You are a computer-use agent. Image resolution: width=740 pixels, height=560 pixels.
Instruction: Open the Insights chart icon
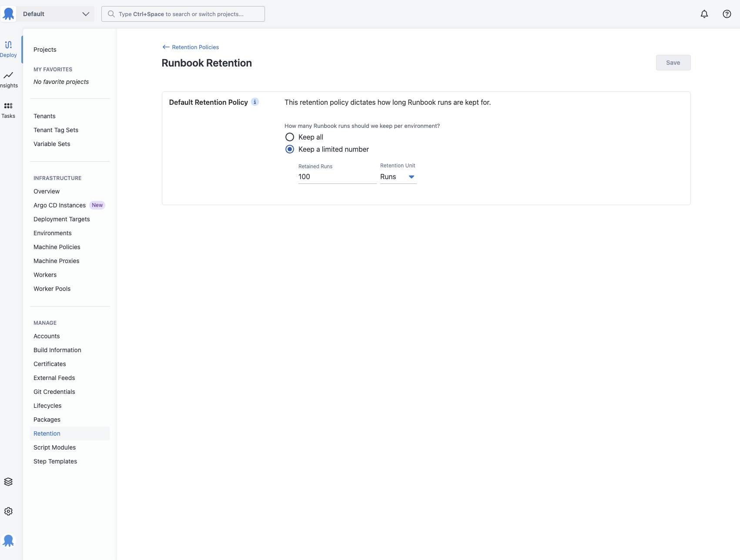(8, 75)
